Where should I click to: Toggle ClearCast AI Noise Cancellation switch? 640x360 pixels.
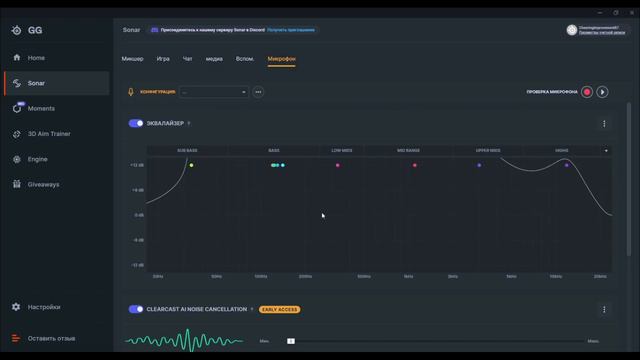(x=136, y=309)
